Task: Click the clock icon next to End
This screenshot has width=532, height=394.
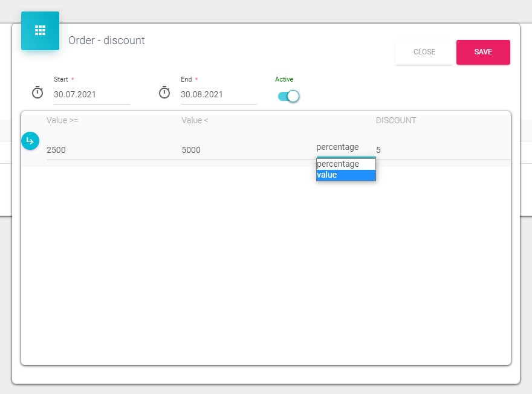Action: [x=164, y=93]
